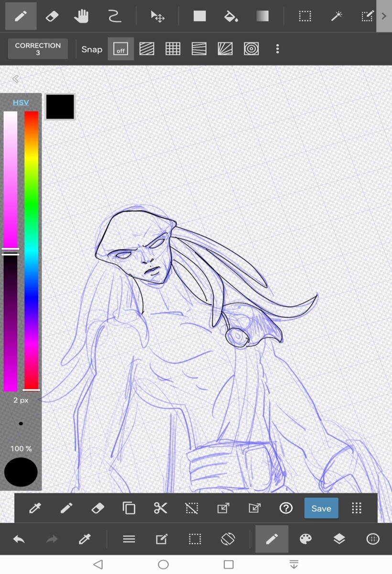Open the Edit menu icon
Image resolution: width=392 pixels, height=574 pixels.
click(x=162, y=540)
